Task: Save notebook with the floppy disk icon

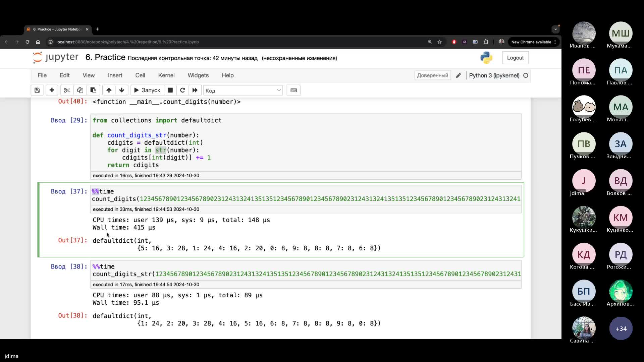Action: point(37,90)
